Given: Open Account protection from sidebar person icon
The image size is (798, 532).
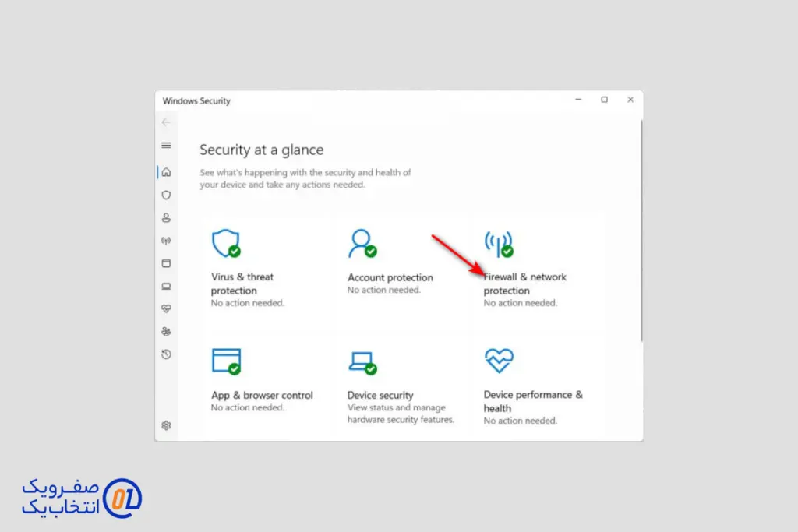Looking at the screenshot, I should (166, 217).
